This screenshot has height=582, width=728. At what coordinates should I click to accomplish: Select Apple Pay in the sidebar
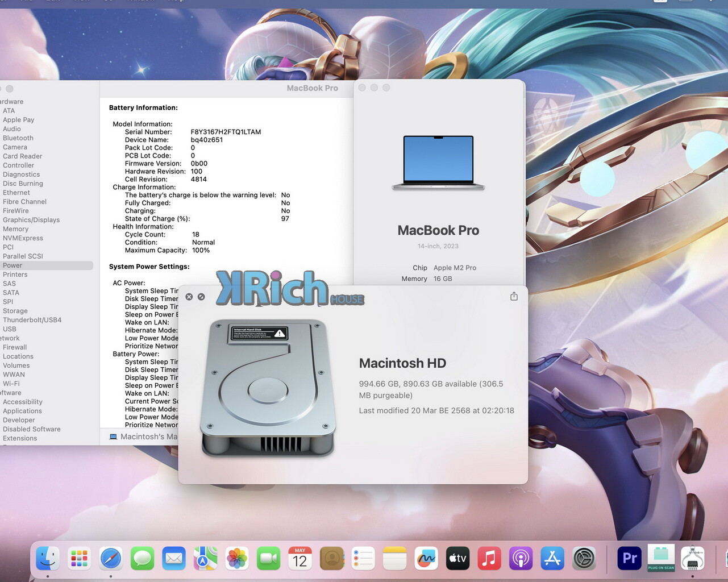pyautogui.click(x=18, y=120)
